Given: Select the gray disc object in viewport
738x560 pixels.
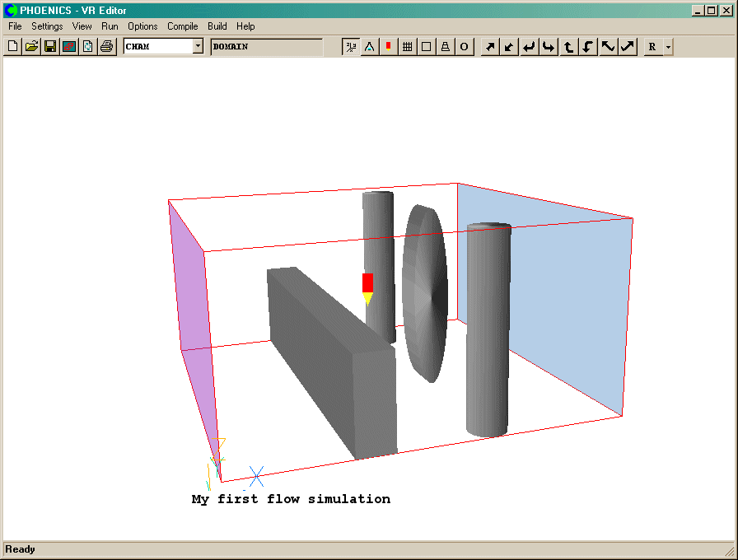Looking at the screenshot, I should pos(424,292).
